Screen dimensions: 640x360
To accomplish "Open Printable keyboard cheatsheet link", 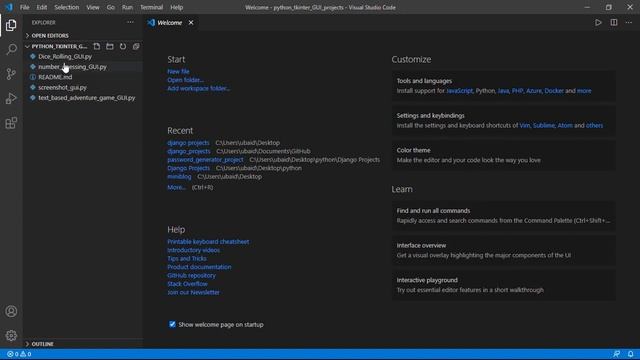I will (208, 242).
